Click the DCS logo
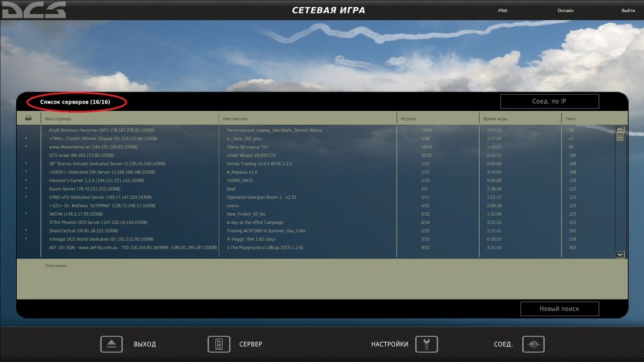 point(33,10)
